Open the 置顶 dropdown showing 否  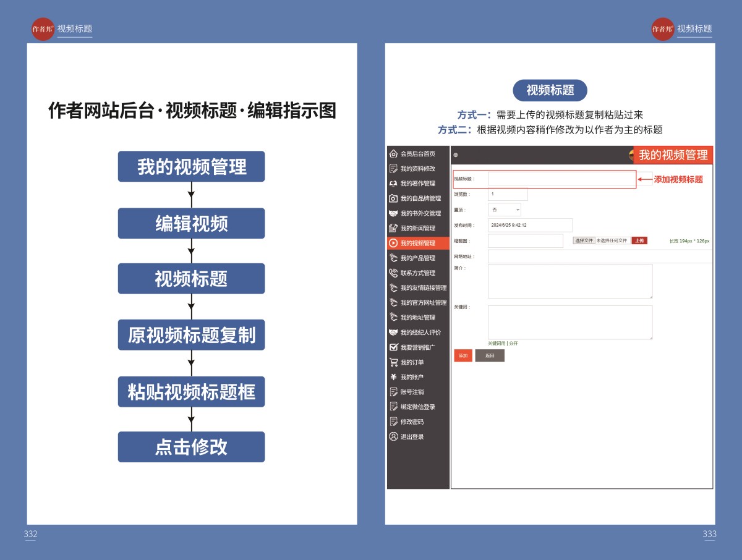click(505, 210)
